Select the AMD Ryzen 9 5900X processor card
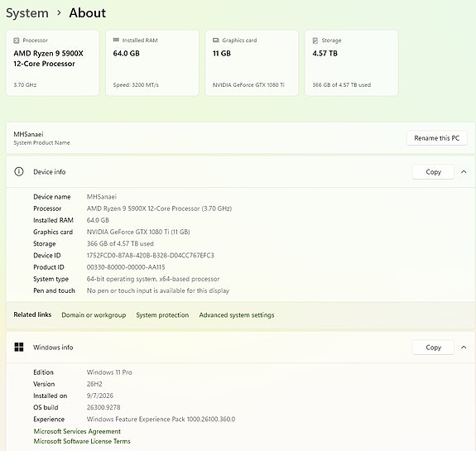The height and width of the screenshot is (451, 476). point(52,63)
